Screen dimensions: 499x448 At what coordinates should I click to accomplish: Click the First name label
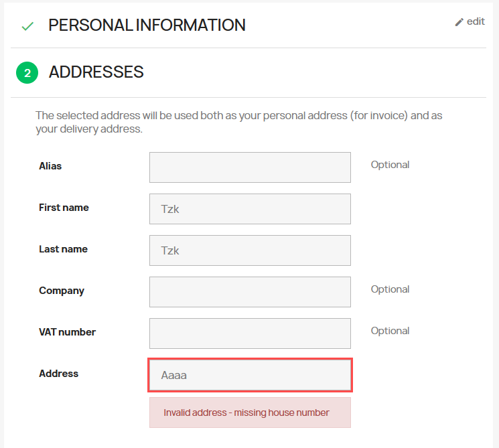(64, 208)
